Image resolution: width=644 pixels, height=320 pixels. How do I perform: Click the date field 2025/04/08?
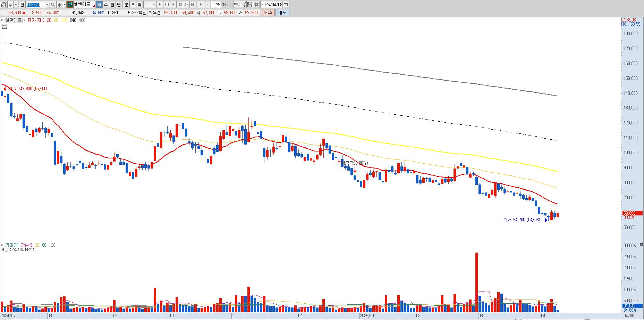pos(271,5)
